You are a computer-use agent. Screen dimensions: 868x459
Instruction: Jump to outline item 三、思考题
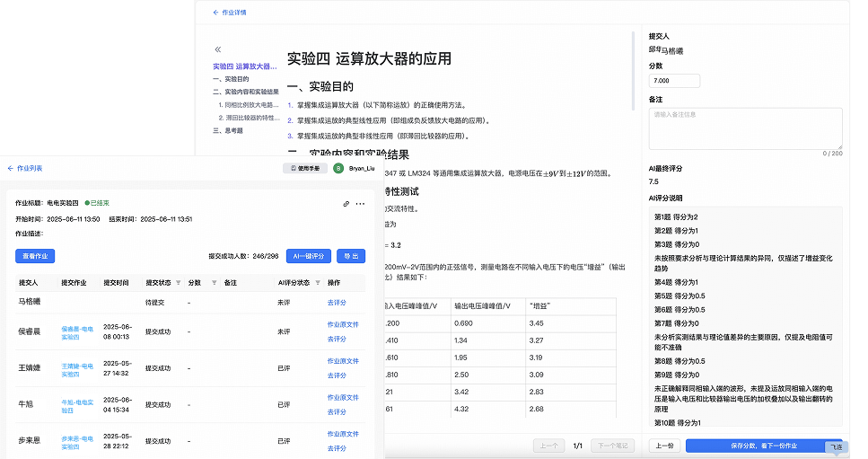coord(228,130)
